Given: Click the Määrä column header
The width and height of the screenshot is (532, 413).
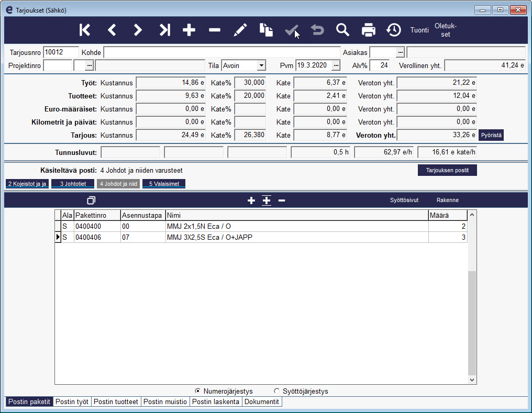Looking at the screenshot, I should click(x=448, y=215).
